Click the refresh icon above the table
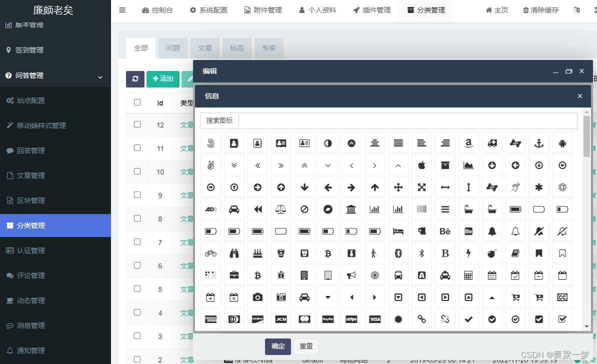 click(x=135, y=79)
